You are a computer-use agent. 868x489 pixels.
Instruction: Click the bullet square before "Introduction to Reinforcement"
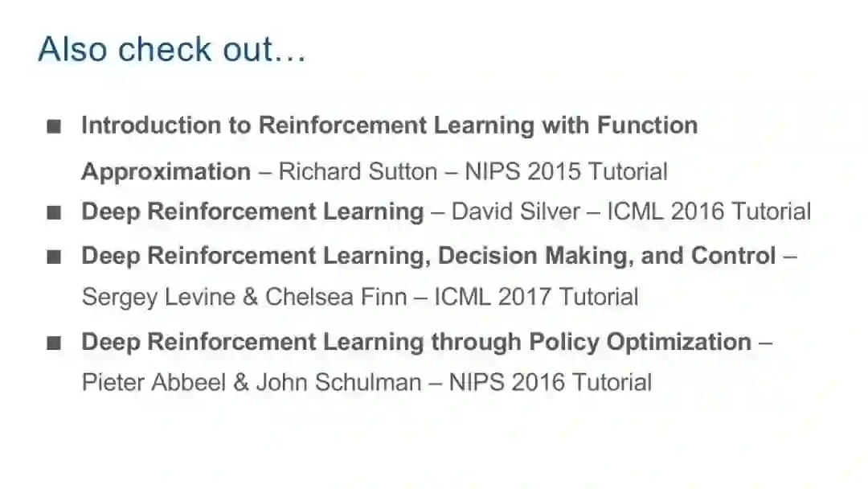[x=54, y=127]
